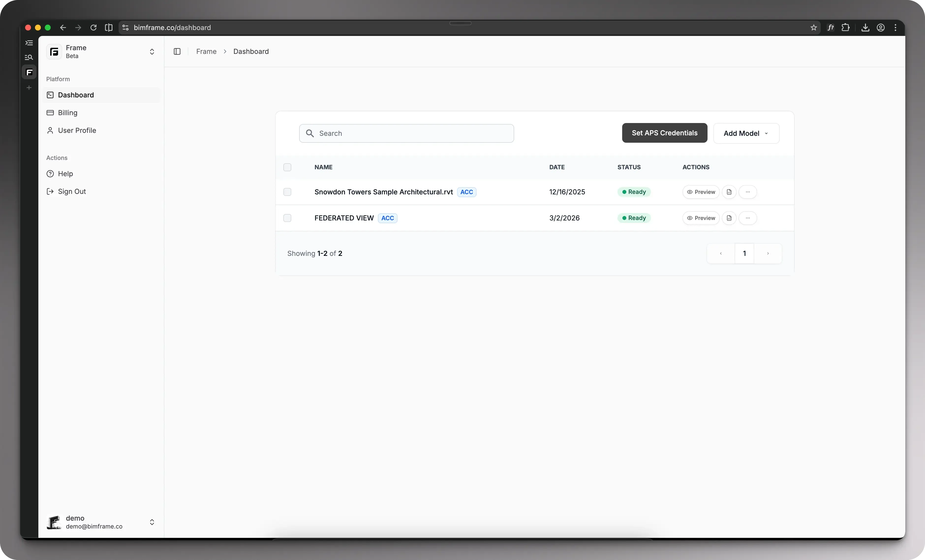Open the Frame workspace switcher chevron

pos(152,51)
